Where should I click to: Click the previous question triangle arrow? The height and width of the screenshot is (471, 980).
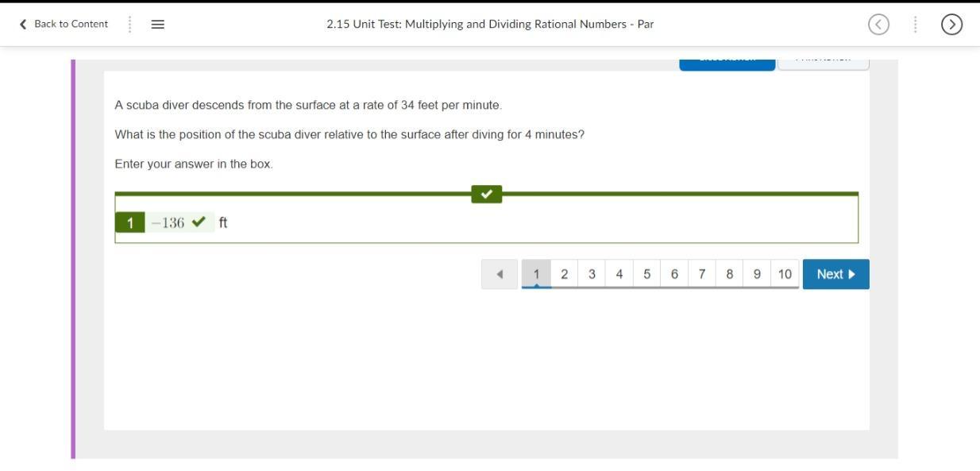[500, 274]
